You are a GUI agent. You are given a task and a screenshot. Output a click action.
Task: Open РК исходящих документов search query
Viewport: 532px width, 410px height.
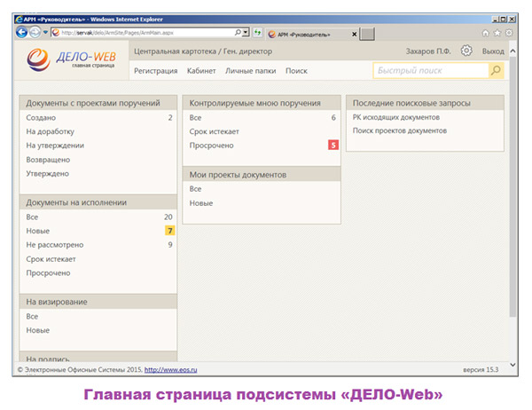coord(395,117)
